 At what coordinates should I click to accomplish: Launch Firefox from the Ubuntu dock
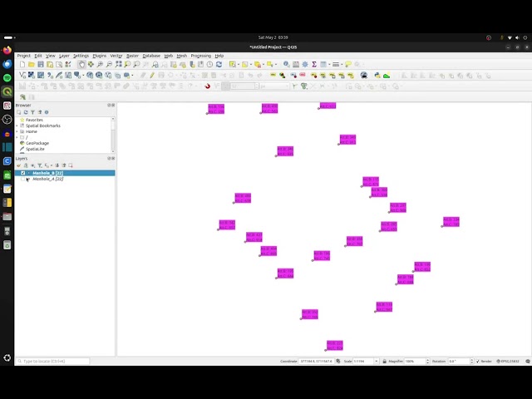[7, 50]
